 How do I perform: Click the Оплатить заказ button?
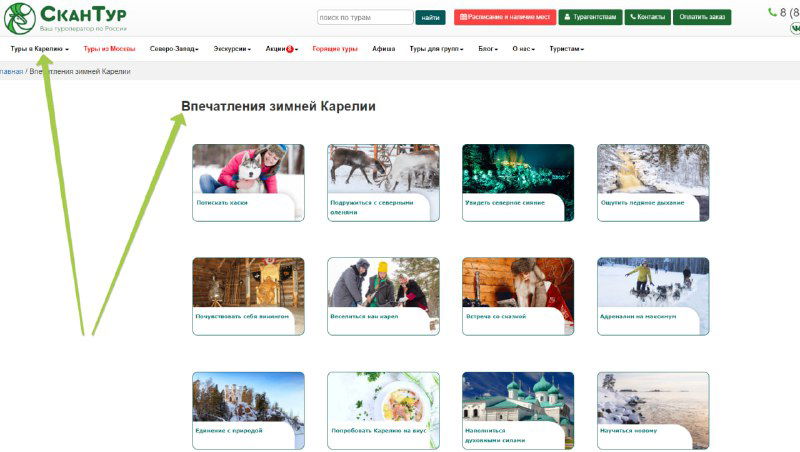(702, 17)
